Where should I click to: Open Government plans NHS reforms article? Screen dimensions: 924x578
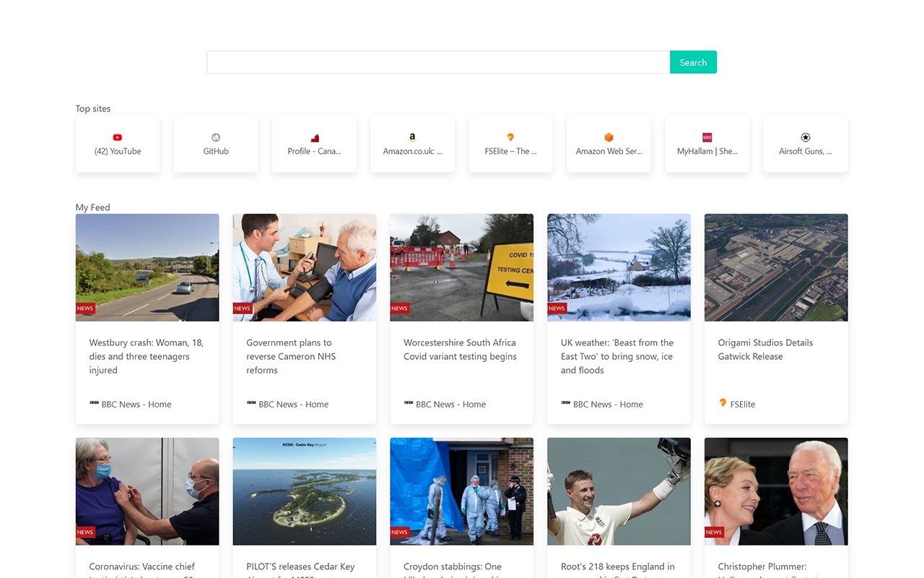[x=291, y=356]
